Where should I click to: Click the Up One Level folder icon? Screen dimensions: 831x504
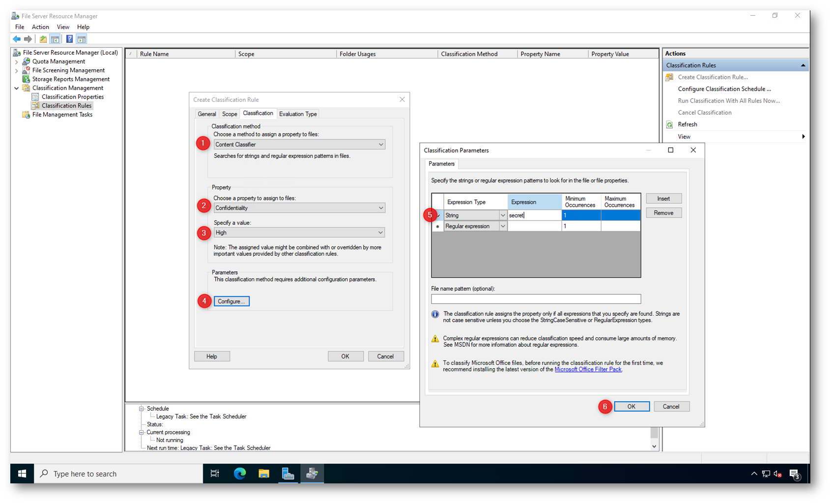pos(43,39)
